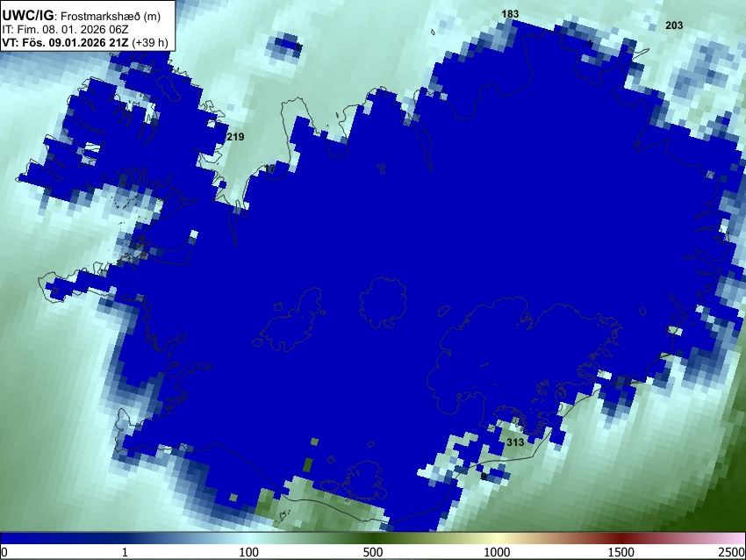Image resolution: width=746 pixels, height=560 pixels.
Task: Click the pale yellow portion of the color bar
Action: click(x=497, y=538)
